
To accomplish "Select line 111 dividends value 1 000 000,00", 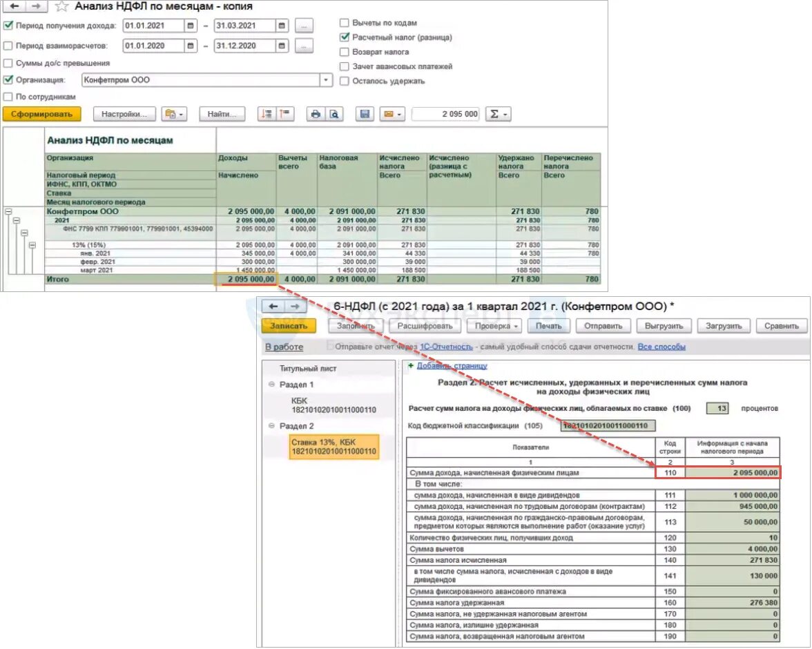I will click(x=732, y=495).
